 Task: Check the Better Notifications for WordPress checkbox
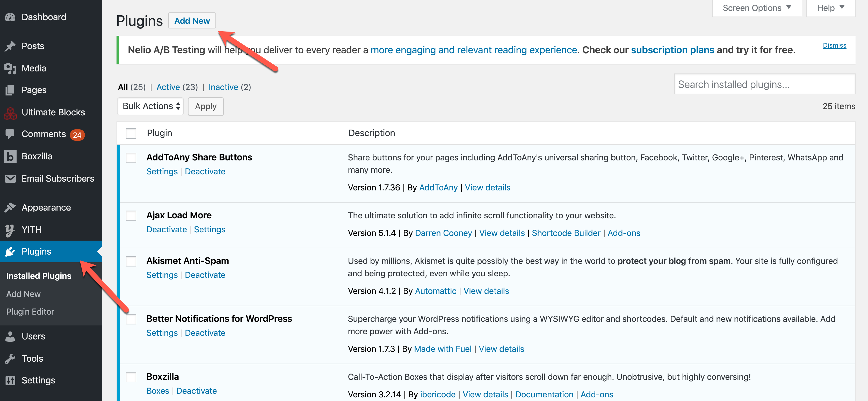[131, 319]
